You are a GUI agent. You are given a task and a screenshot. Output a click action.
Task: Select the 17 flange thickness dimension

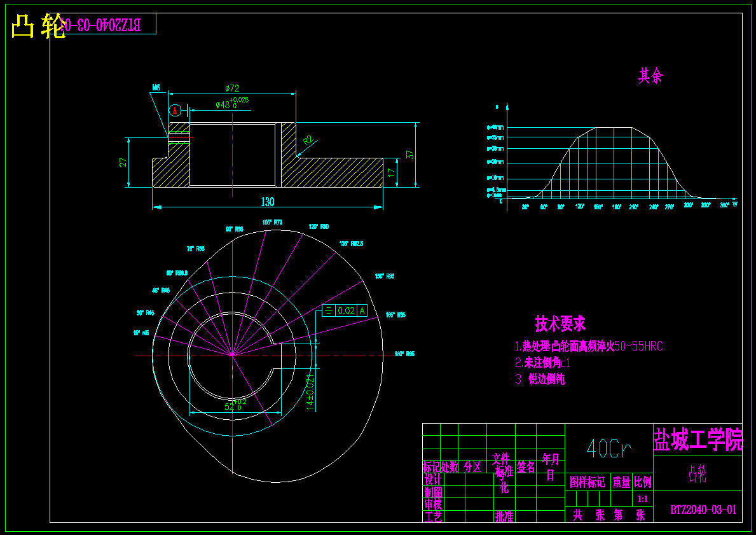[x=392, y=172]
